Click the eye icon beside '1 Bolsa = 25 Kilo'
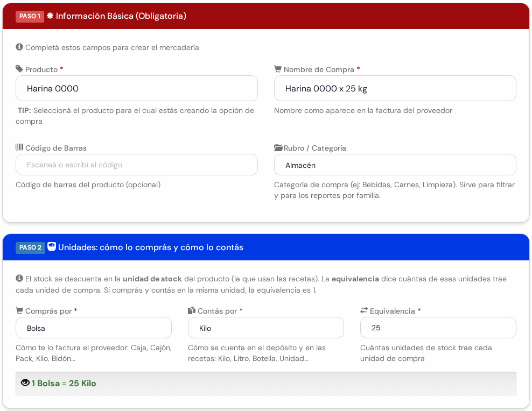The height and width of the screenshot is (411, 532). 25,382
